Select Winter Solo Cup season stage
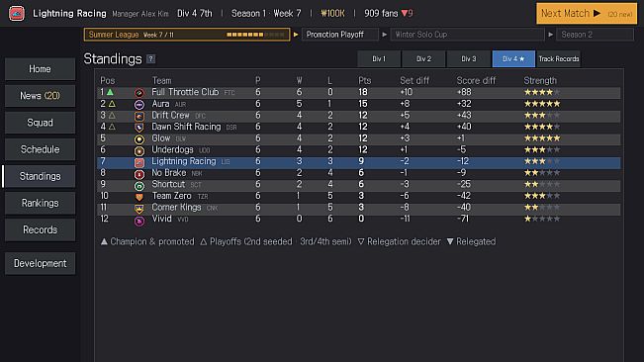Screen dimensions: 644x362 click(x=467, y=35)
